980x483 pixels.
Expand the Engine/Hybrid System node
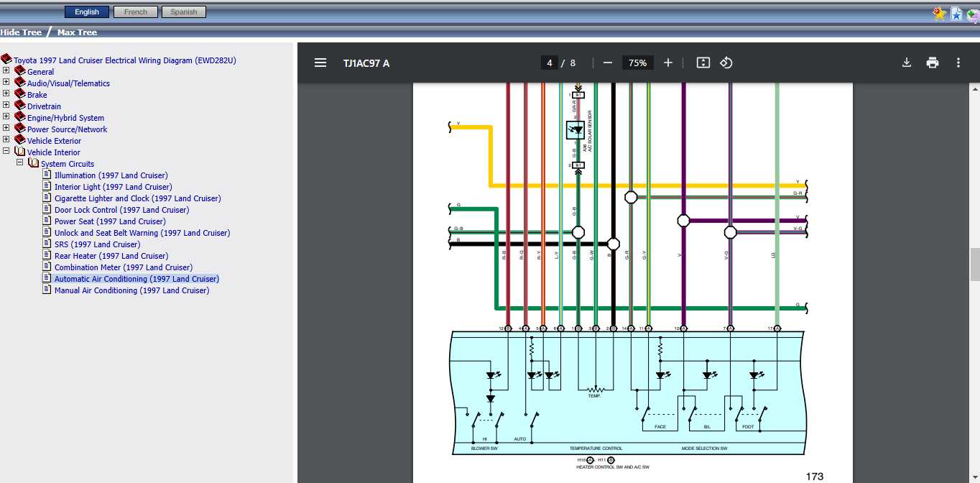[6, 116]
